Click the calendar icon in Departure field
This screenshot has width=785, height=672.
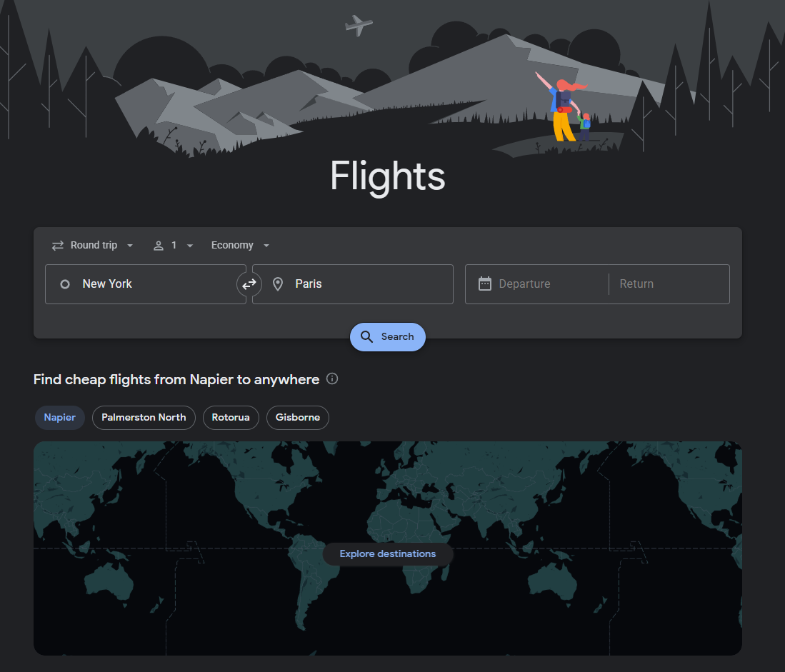[x=485, y=284]
